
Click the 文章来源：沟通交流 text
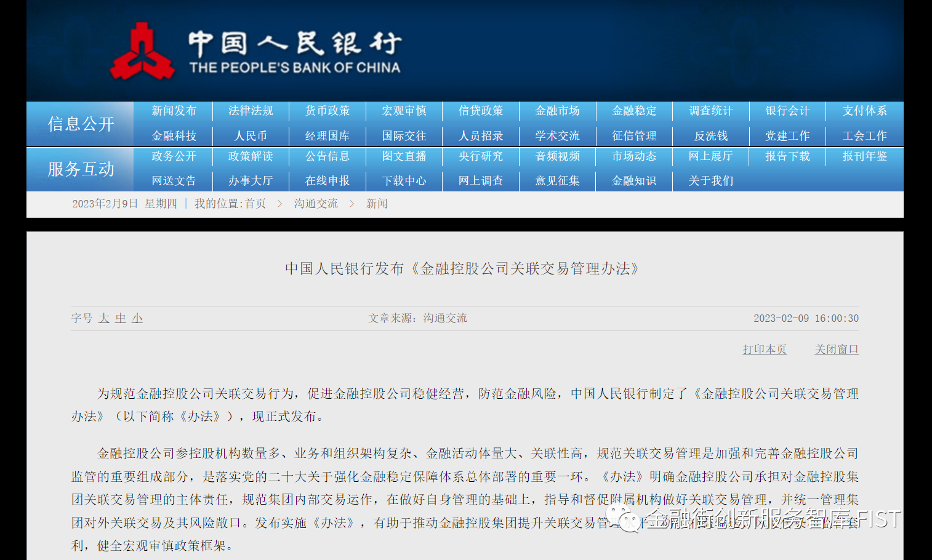[x=417, y=318]
